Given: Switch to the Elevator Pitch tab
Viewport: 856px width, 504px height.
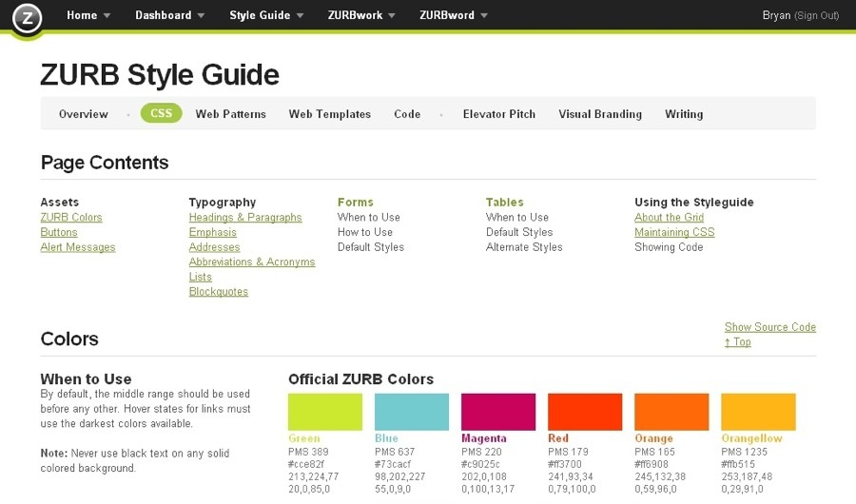Looking at the screenshot, I should [x=499, y=114].
